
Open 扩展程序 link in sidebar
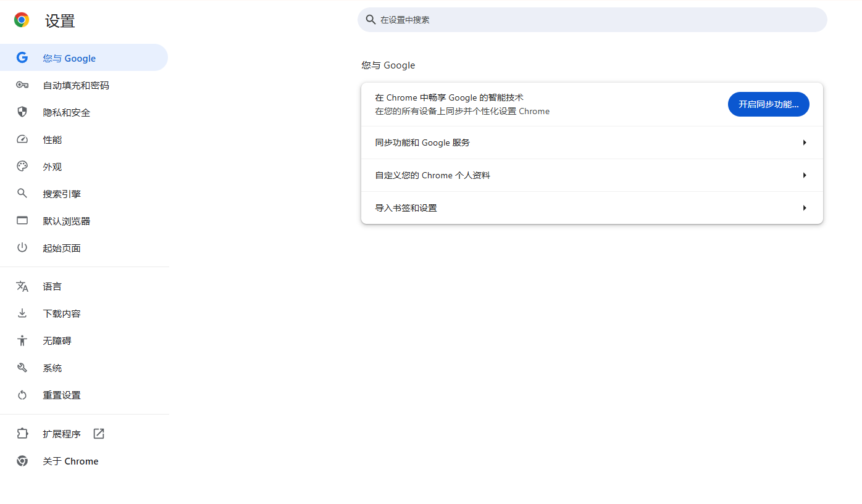coord(84,434)
